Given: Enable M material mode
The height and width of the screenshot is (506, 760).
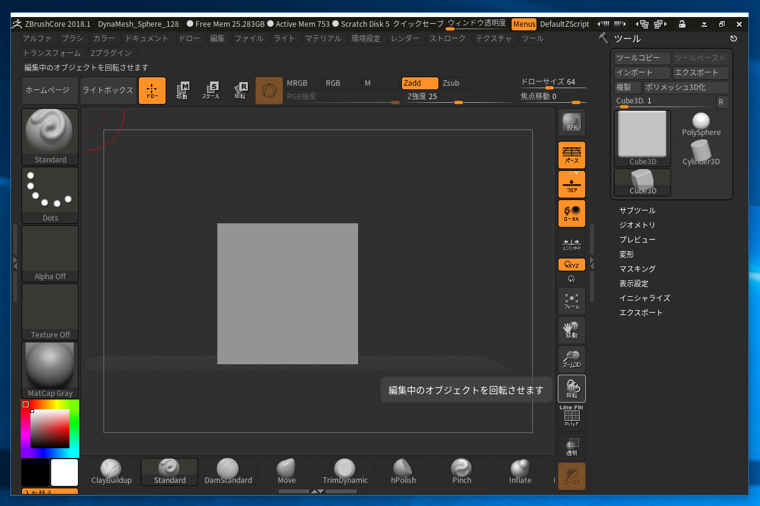Looking at the screenshot, I should pos(380,83).
